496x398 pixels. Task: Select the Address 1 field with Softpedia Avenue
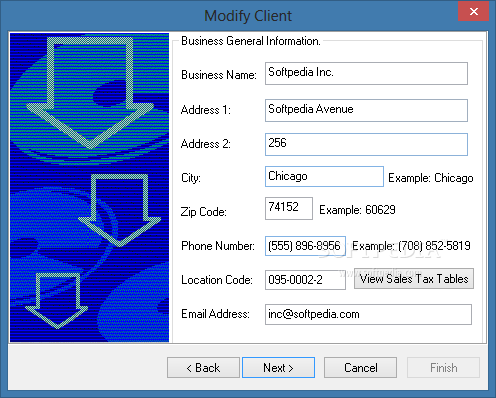pos(366,110)
